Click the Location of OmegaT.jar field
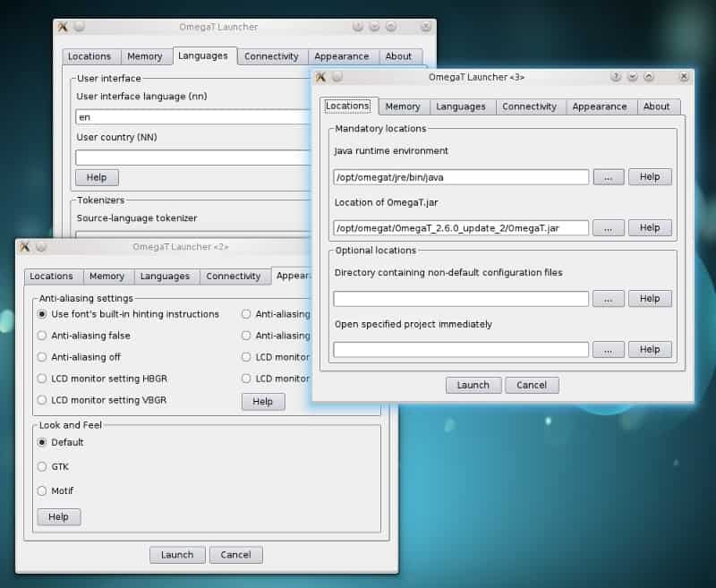Viewport: 716px width, 588px height. [x=461, y=228]
